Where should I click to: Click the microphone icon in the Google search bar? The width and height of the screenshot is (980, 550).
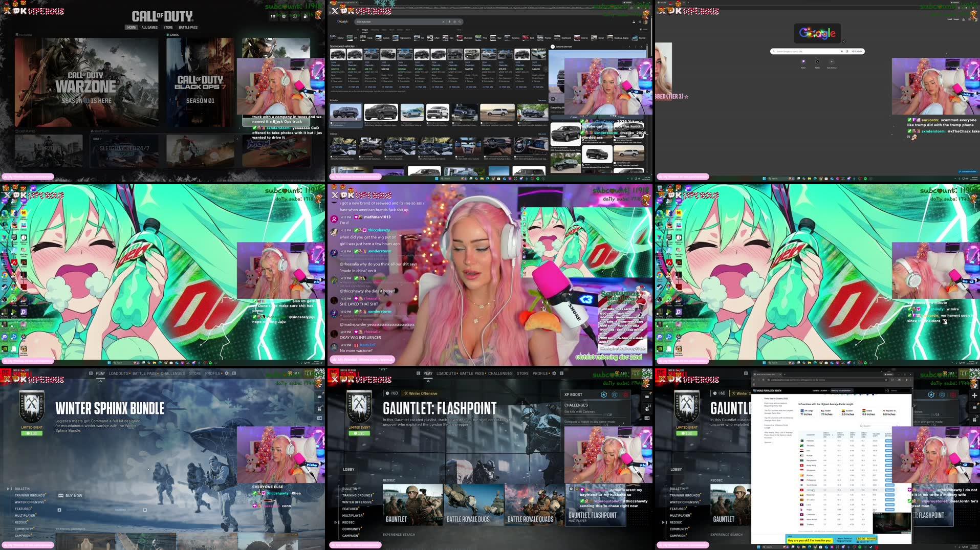click(x=450, y=21)
